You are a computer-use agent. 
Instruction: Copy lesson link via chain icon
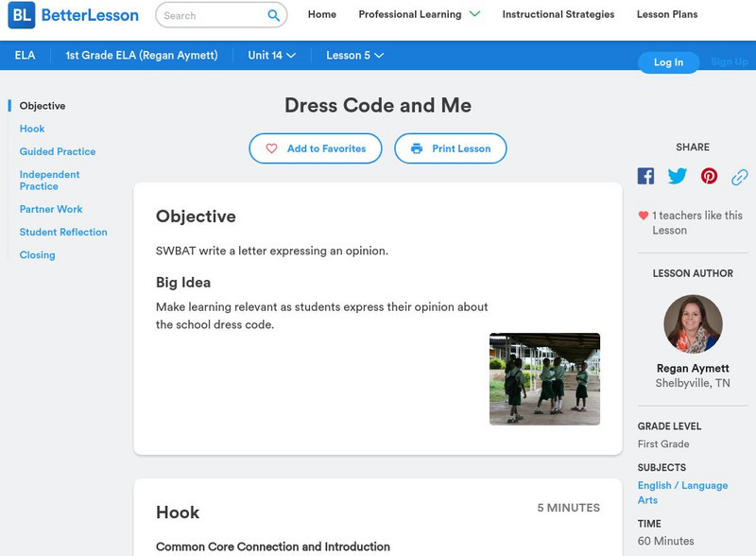(740, 176)
